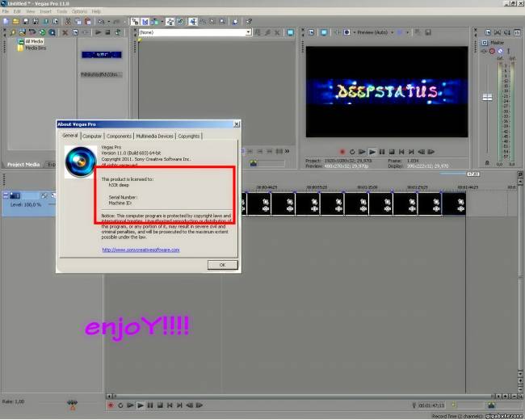Adjust the Master volume fader
Image resolution: width=525 pixels, height=420 pixels.
click(x=487, y=98)
